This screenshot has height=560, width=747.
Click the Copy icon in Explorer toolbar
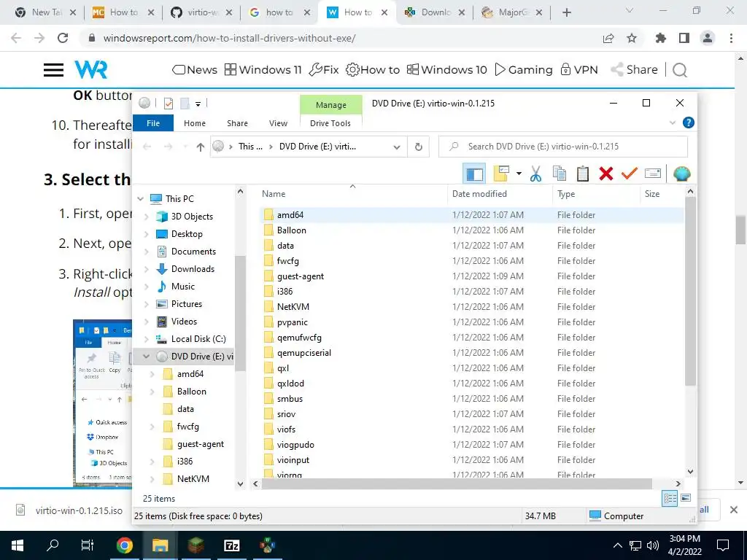(560, 174)
